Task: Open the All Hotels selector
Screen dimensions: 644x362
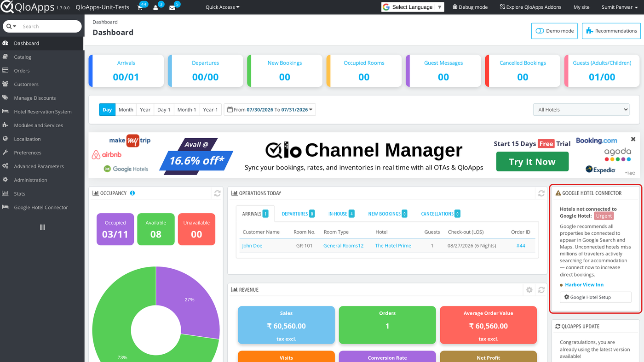Action: [x=581, y=110]
